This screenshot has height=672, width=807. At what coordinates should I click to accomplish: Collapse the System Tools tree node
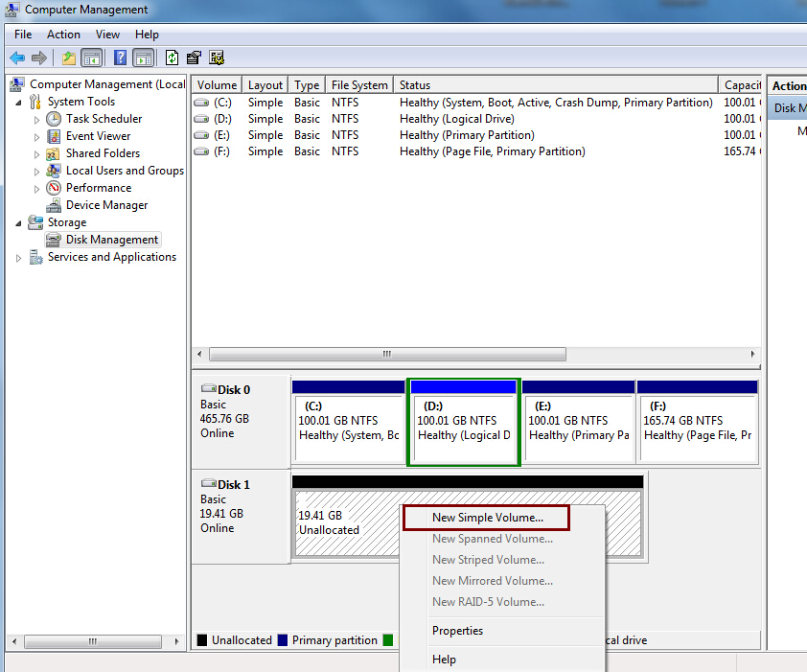(x=19, y=102)
